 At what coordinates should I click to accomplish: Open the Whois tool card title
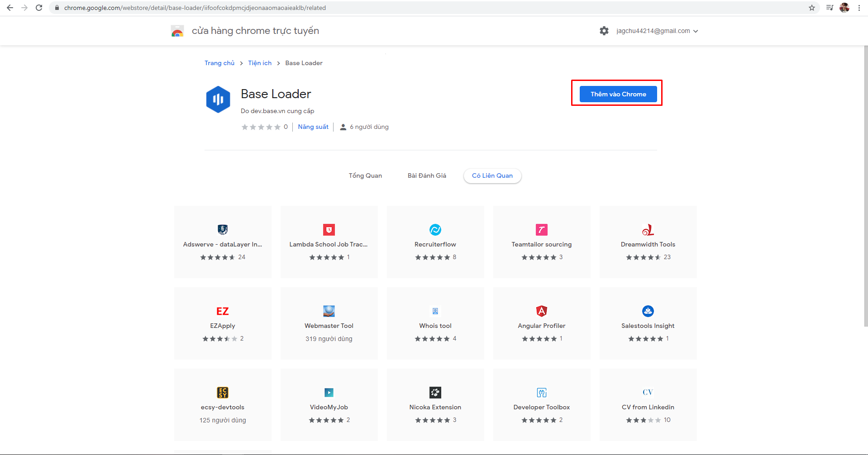(x=435, y=326)
